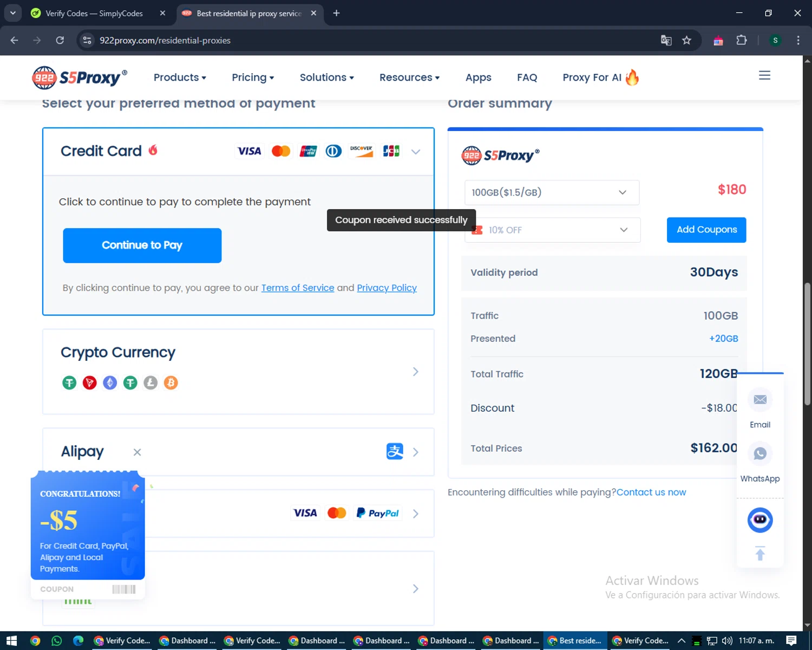Click Contact us now link
This screenshot has width=812, height=650.
pyautogui.click(x=651, y=492)
